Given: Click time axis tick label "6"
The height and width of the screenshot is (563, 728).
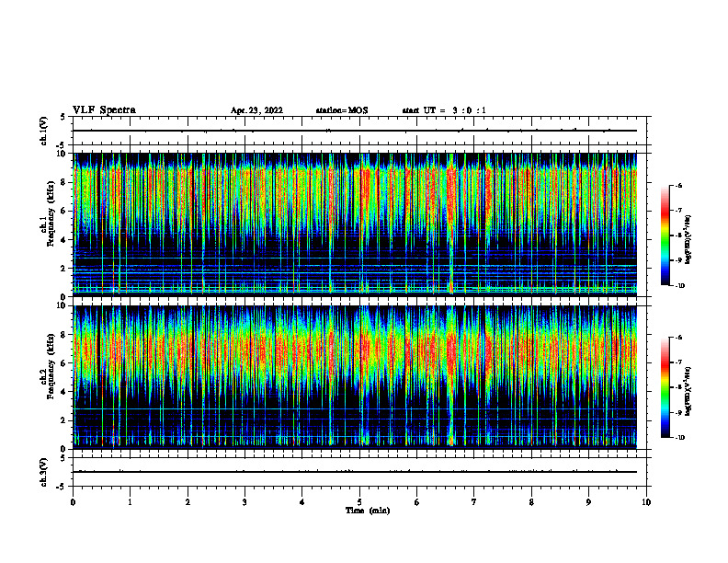Looking at the screenshot, I should (417, 502).
